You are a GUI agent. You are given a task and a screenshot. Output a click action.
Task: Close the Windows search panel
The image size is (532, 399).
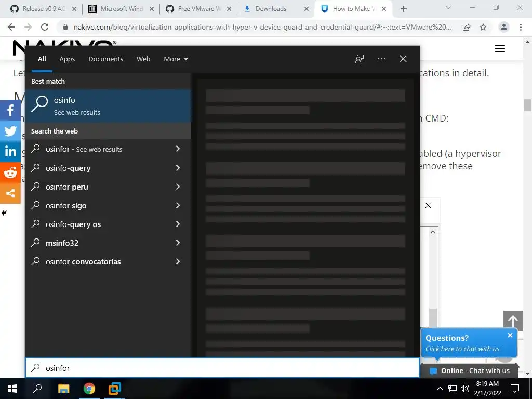click(x=403, y=59)
